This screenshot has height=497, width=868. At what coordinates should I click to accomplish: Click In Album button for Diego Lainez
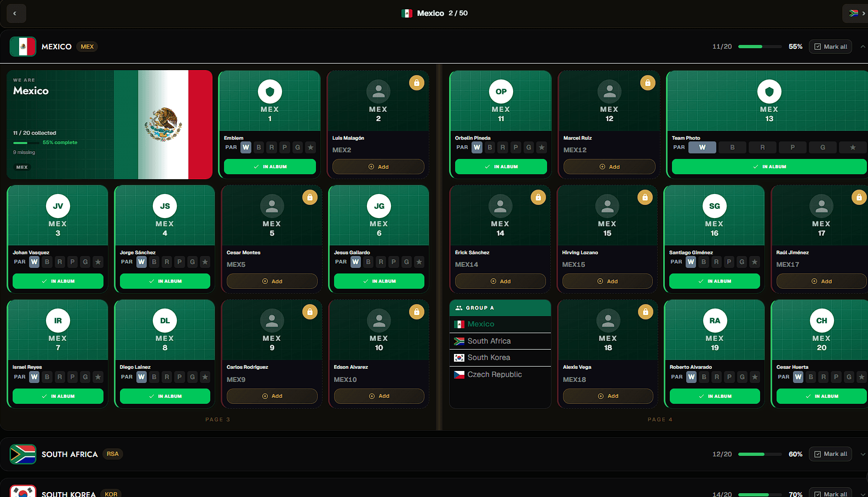pos(165,396)
